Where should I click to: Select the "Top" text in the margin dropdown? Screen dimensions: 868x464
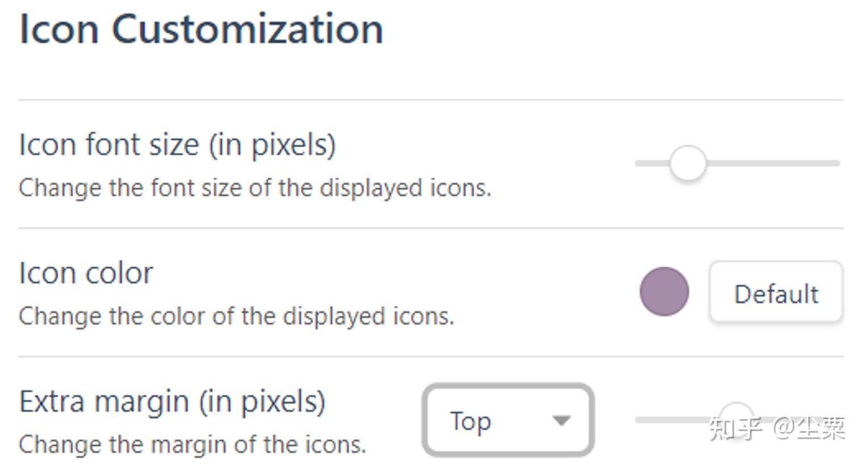(x=470, y=421)
